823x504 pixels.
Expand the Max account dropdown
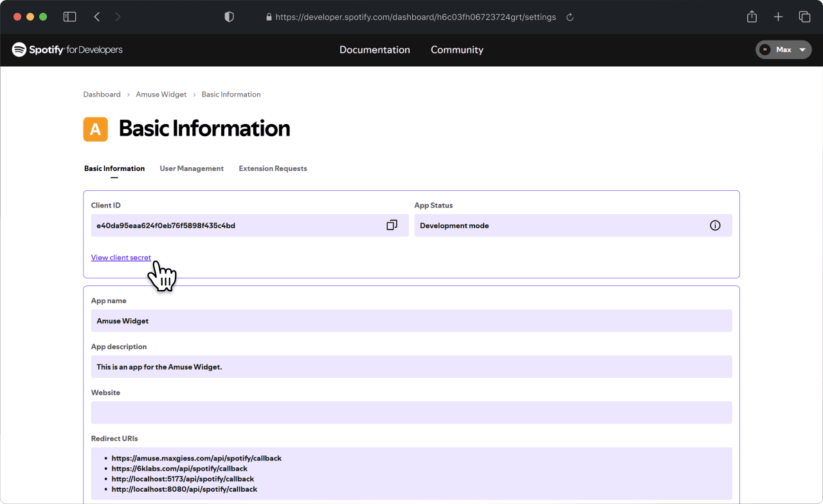(x=783, y=50)
